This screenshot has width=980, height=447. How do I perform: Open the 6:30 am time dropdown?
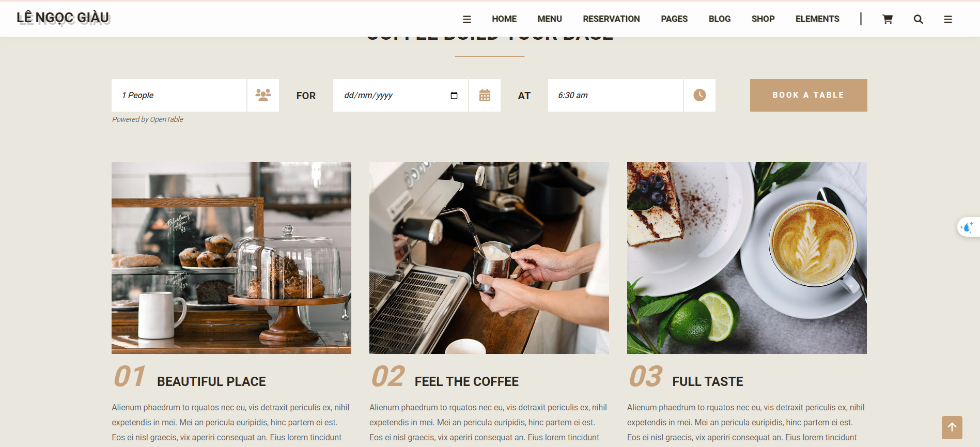pos(615,95)
